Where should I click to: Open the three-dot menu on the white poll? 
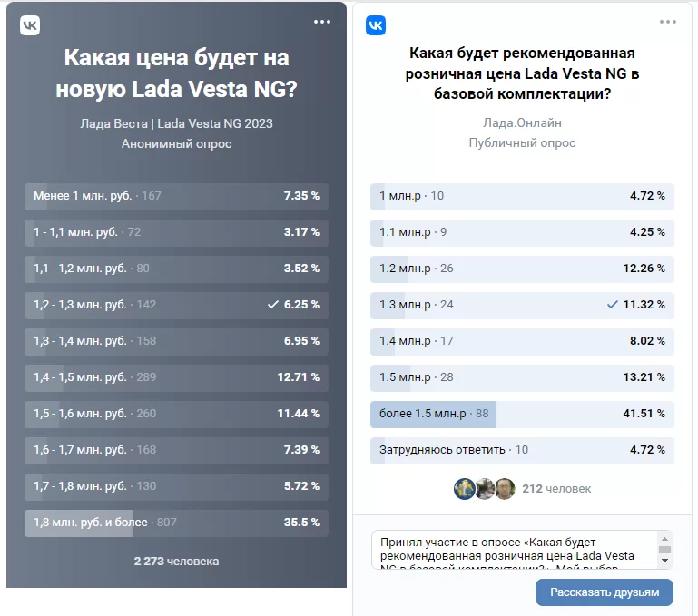coord(668,22)
